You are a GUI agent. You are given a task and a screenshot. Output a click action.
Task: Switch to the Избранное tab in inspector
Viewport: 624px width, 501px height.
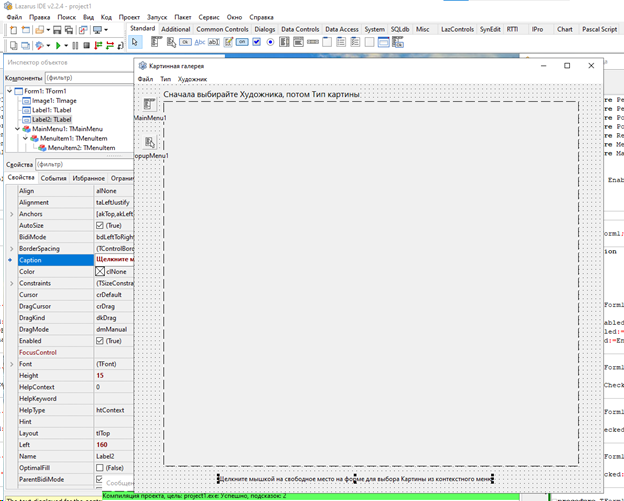[88, 178]
